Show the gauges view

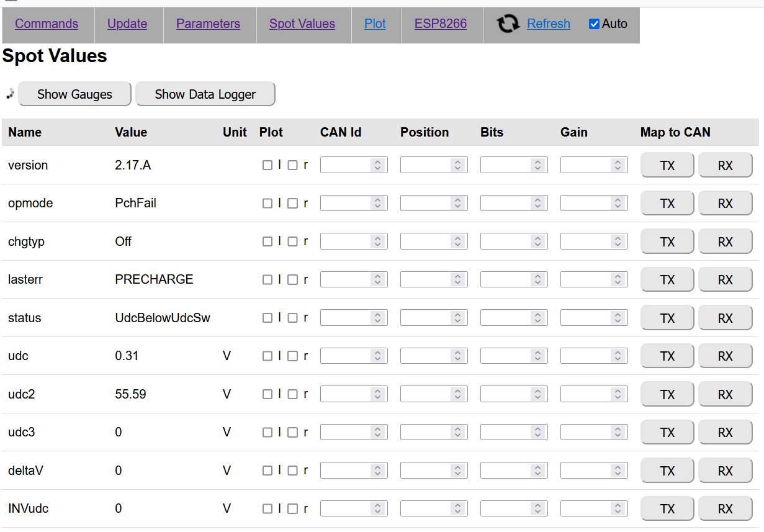[x=74, y=94]
